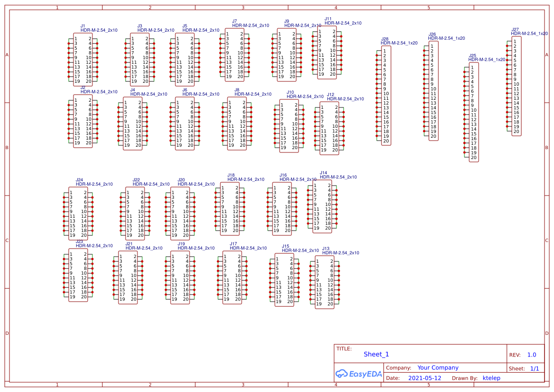Click the ktelep Drawn By text
Screen dimensions: 554x392
click(x=491, y=378)
